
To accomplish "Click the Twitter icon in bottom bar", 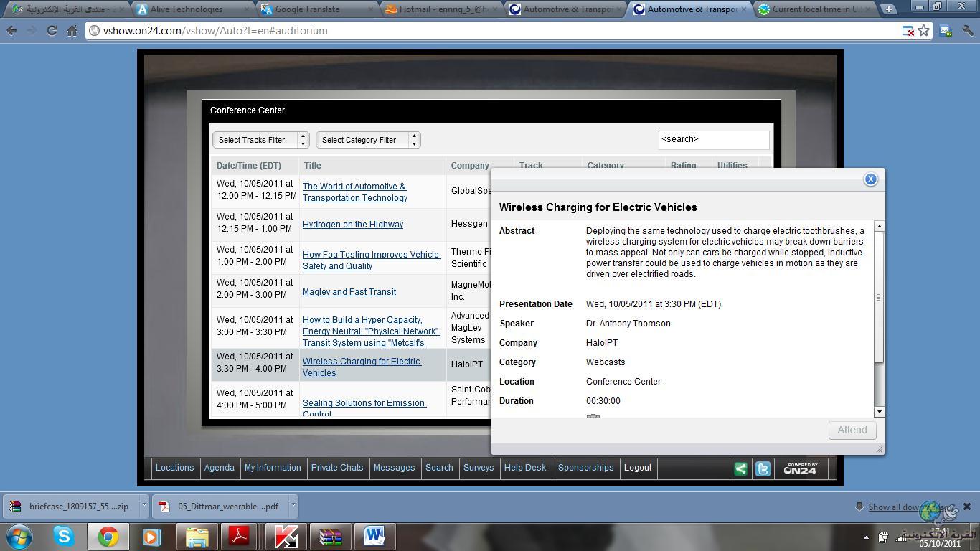I will pos(763,468).
